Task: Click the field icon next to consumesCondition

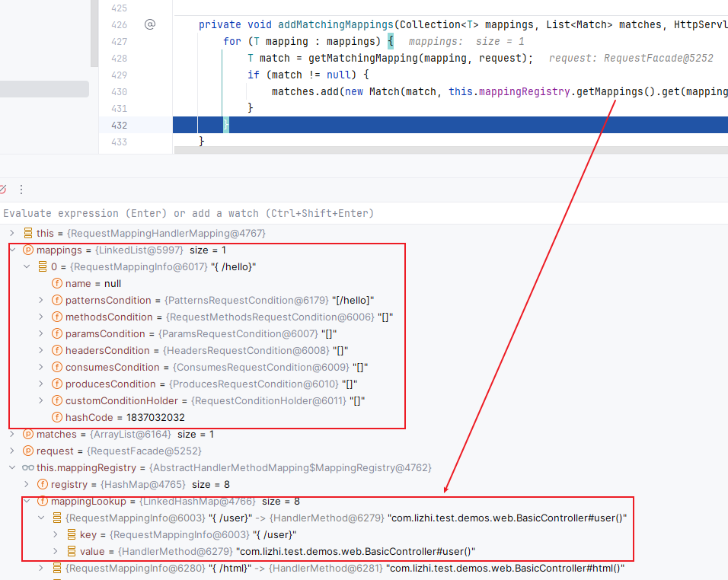Action: tap(56, 367)
